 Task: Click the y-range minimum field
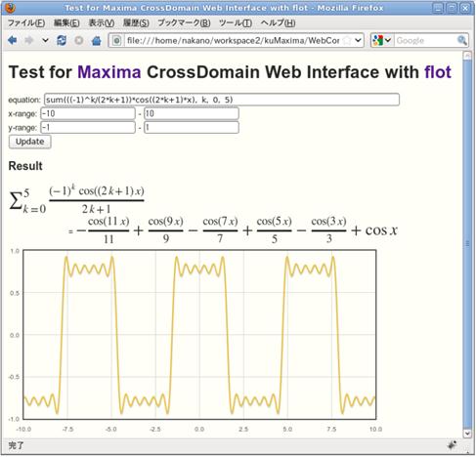[88, 127]
